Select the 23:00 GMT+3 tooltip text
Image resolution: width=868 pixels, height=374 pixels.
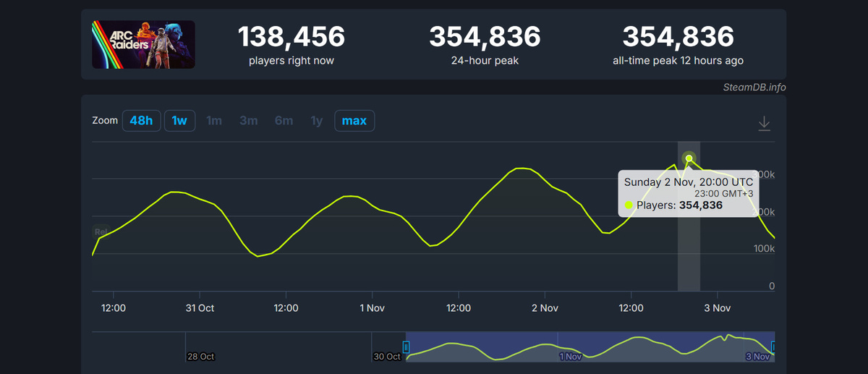click(x=725, y=194)
